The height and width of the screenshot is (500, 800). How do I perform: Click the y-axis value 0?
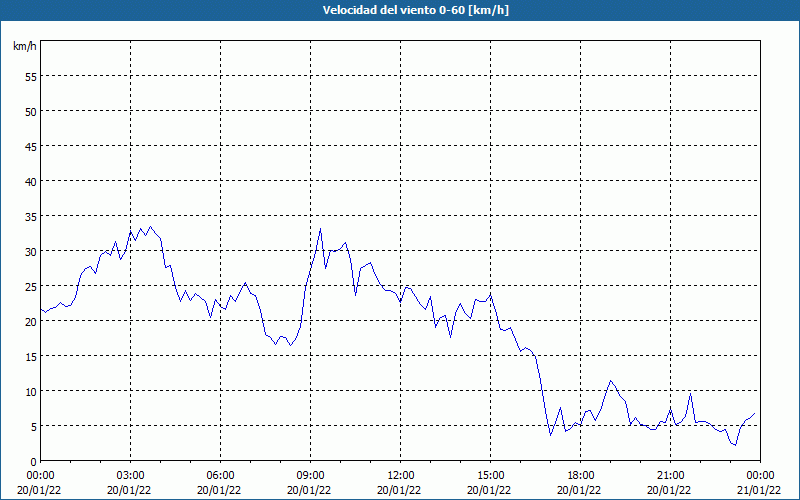34,462
